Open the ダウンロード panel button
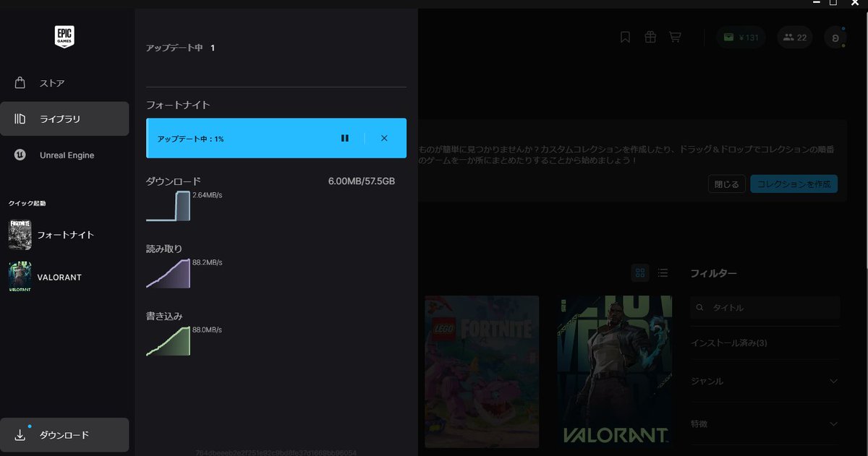868x456 pixels. (64, 435)
